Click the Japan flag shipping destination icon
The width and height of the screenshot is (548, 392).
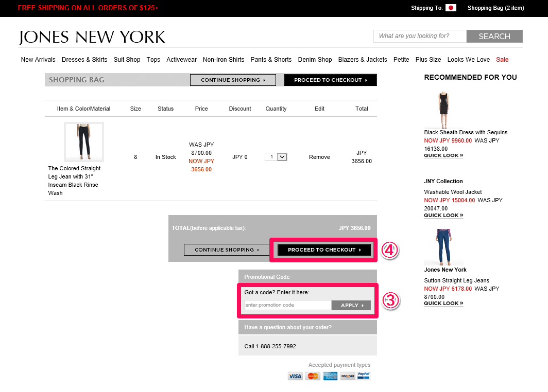451,8
